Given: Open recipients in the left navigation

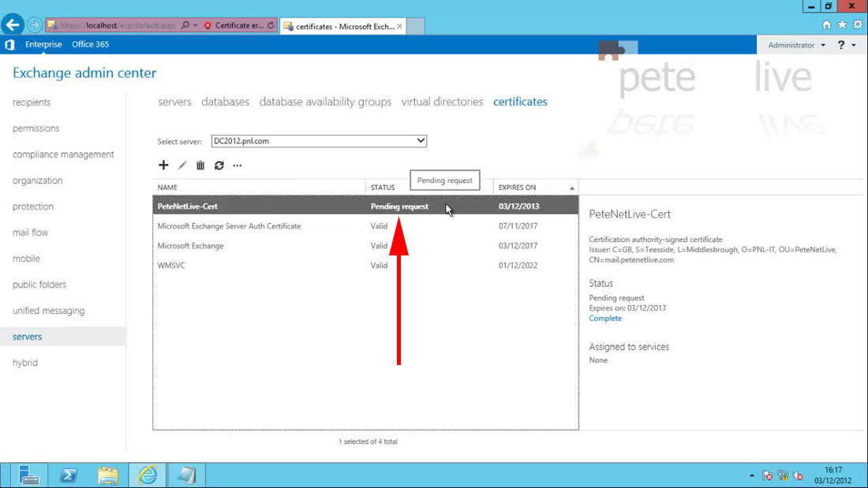Looking at the screenshot, I should (x=32, y=102).
